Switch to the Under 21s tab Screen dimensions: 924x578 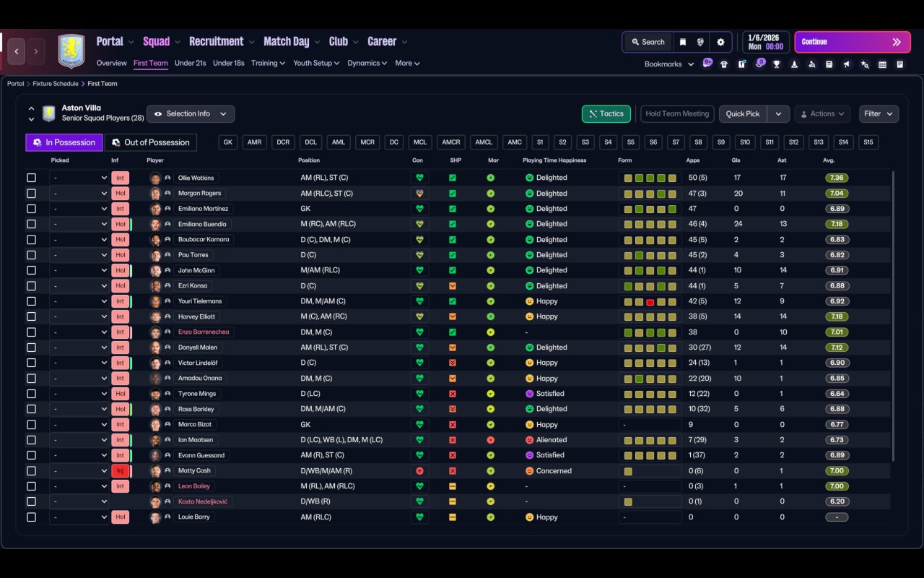191,63
